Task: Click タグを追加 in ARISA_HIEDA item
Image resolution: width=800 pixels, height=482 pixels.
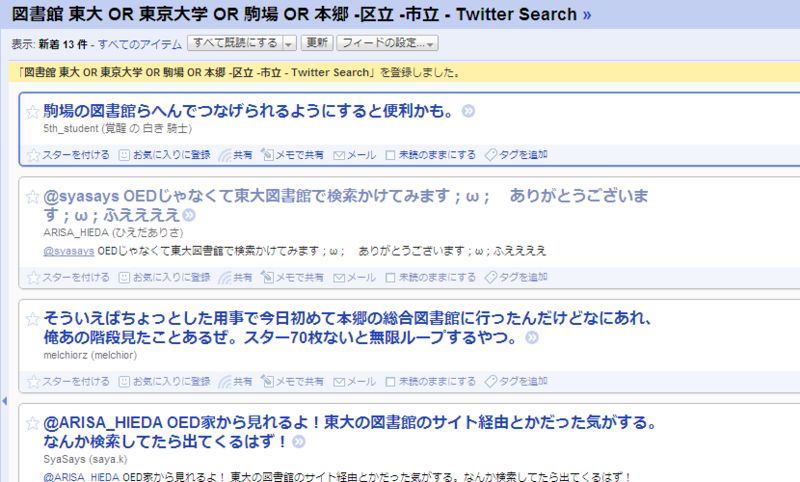Action: tap(516, 277)
